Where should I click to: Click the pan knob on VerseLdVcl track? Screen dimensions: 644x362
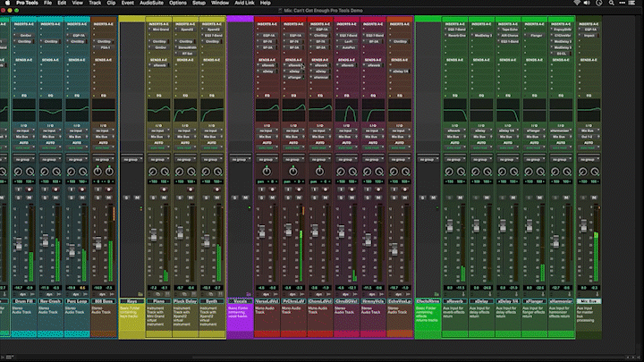[266, 171]
